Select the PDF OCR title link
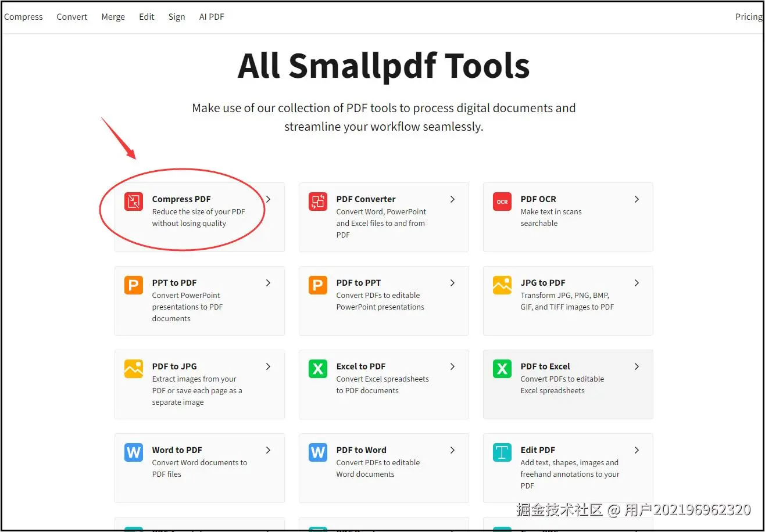 [x=538, y=199]
